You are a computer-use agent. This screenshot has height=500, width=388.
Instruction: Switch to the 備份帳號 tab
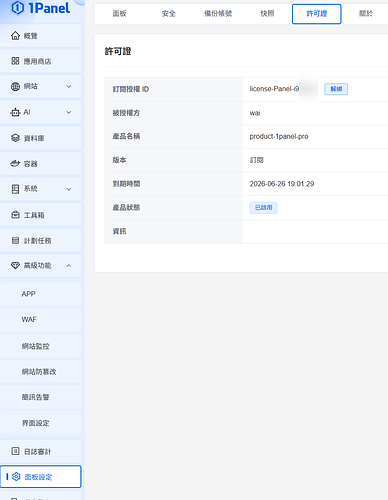218,14
